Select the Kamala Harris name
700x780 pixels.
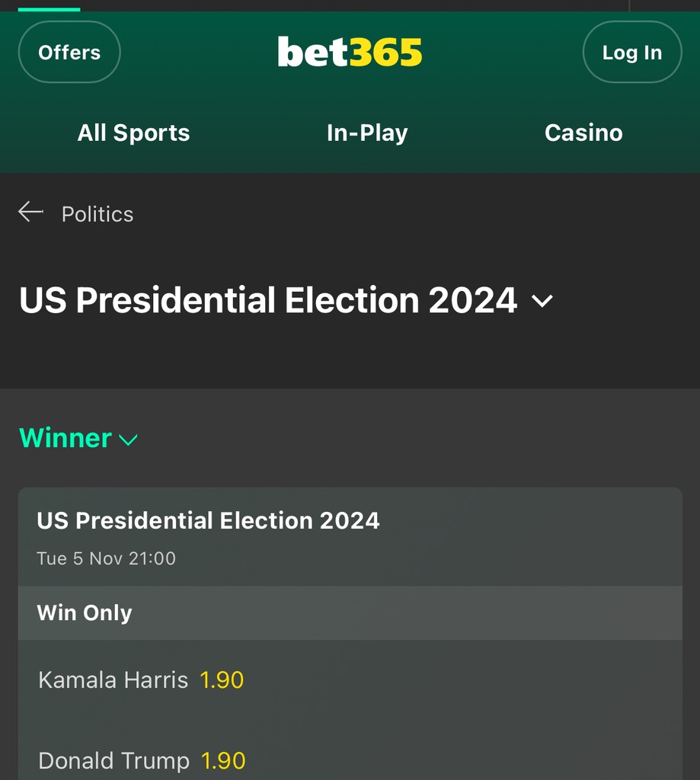(x=113, y=679)
